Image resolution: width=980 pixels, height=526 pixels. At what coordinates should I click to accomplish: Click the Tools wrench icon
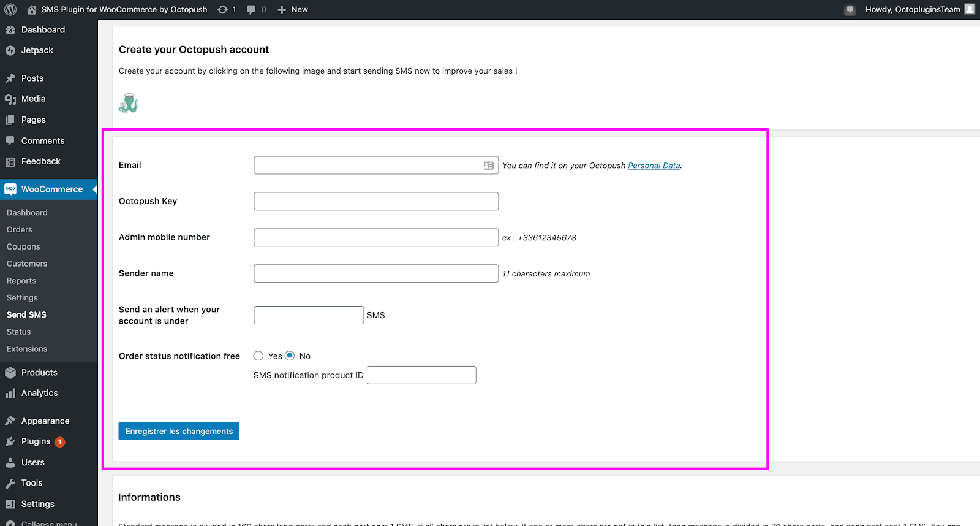(10, 483)
